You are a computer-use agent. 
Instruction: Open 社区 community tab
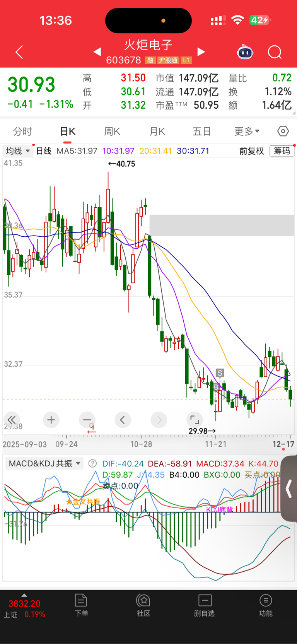(143, 605)
